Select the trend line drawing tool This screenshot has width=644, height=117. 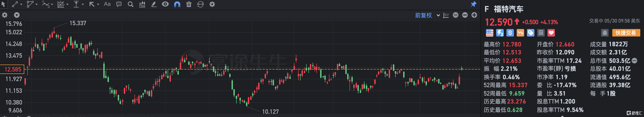15,4
